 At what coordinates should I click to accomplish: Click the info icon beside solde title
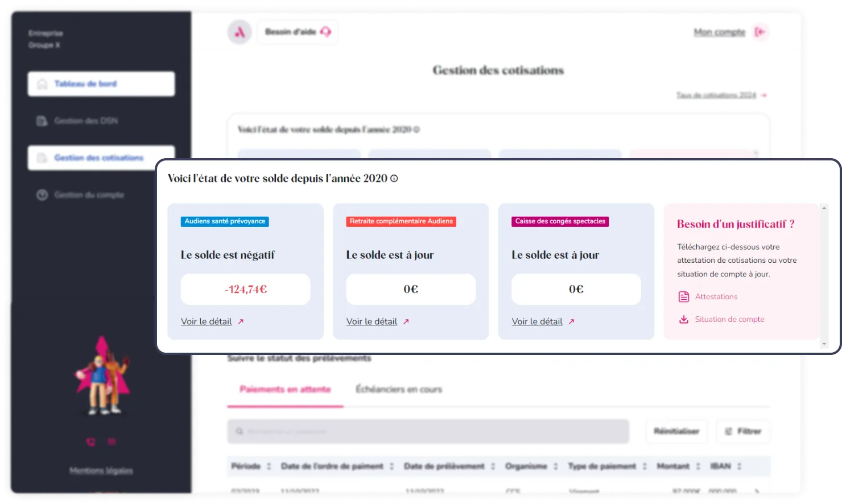click(x=394, y=179)
